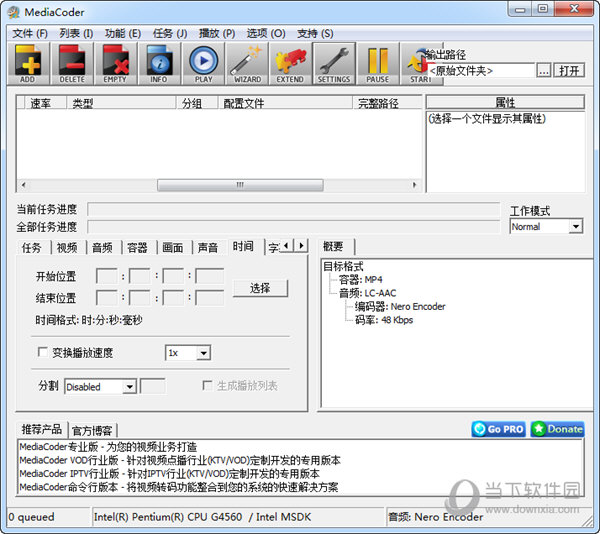Switch to the 声音 tab
The width and height of the screenshot is (600, 534).
[208, 248]
